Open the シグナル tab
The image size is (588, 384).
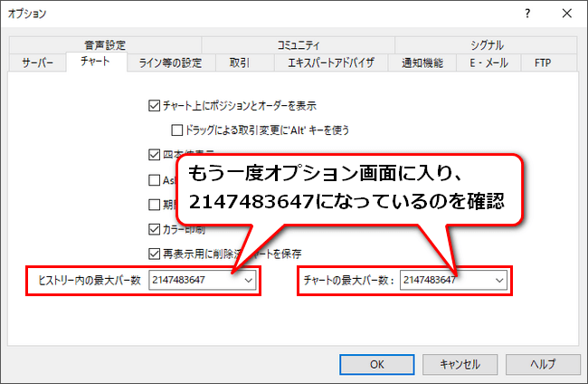click(487, 45)
